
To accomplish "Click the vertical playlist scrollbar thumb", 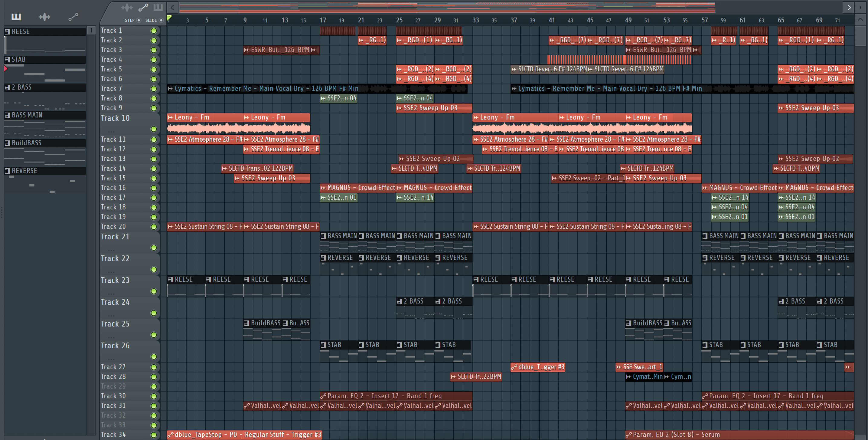I will coord(860,36).
